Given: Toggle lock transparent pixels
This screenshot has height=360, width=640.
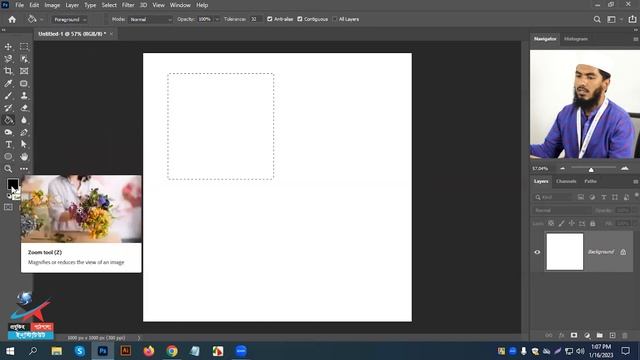Looking at the screenshot, I should point(551,223).
